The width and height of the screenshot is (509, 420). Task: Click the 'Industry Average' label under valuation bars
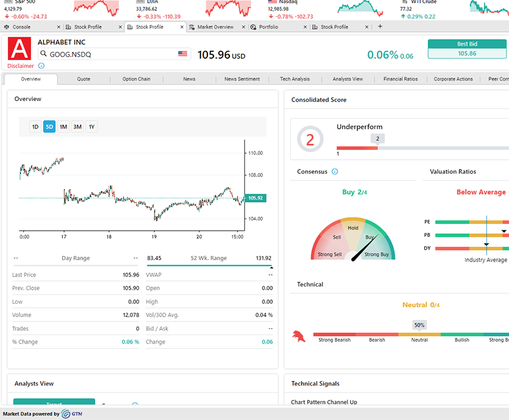[486, 260]
